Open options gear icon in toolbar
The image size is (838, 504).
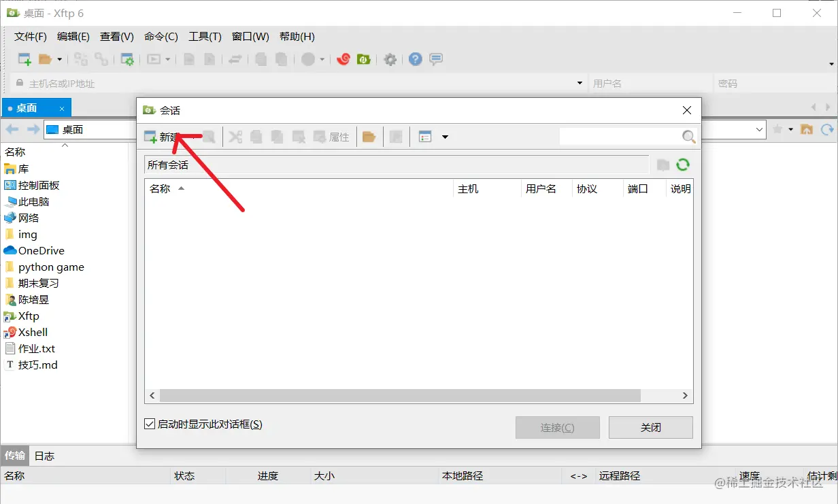click(390, 59)
